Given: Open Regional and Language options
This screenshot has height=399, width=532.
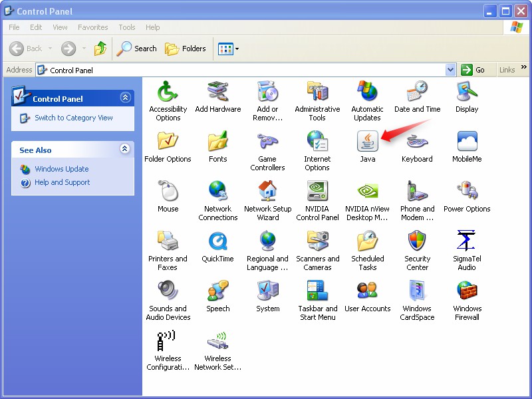Looking at the screenshot, I should pos(267,241).
